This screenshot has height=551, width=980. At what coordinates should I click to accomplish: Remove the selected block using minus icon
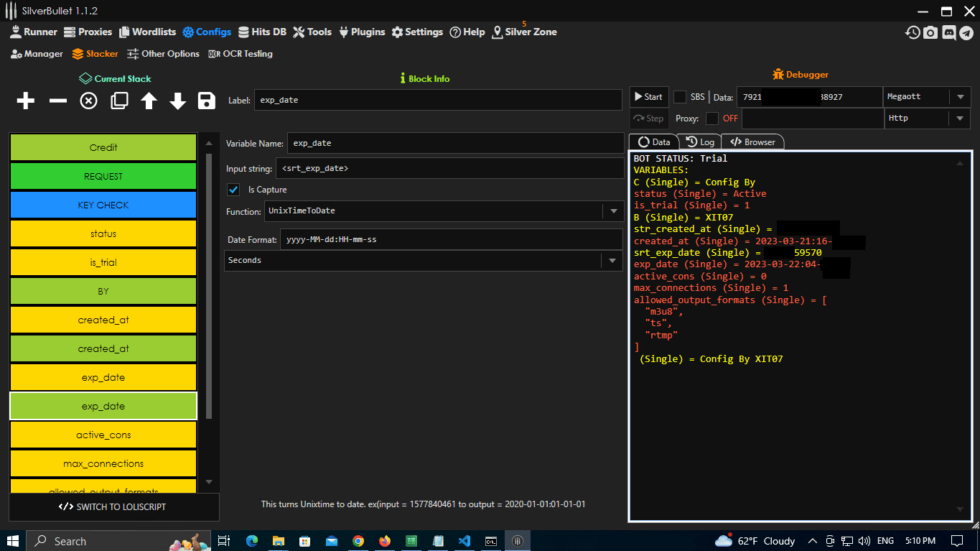[x=57, y=101]
